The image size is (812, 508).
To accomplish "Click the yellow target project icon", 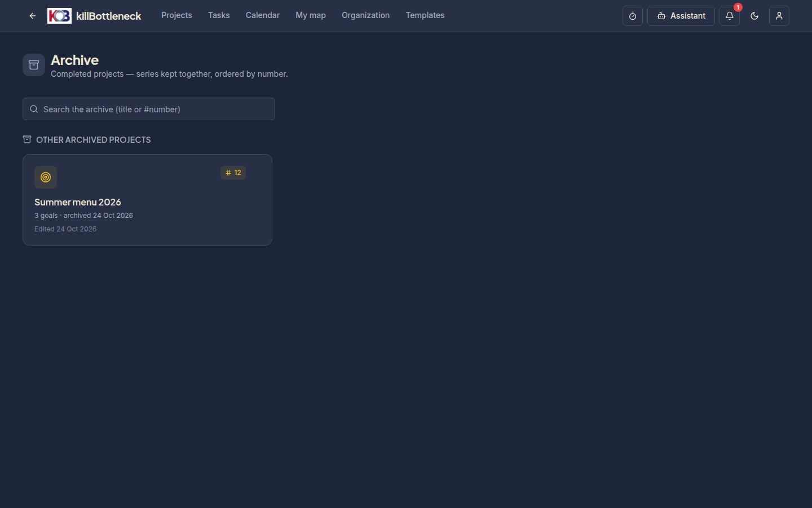I will tap(46, 177).
